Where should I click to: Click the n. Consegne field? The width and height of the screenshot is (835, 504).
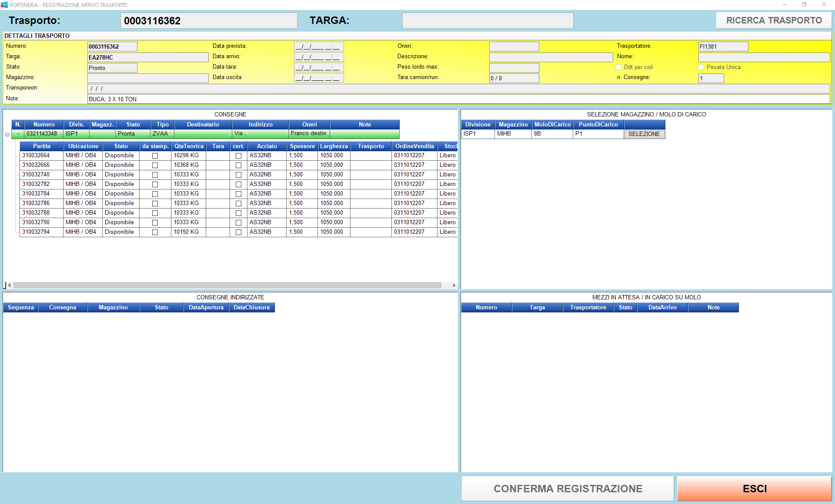coord(711,78)
